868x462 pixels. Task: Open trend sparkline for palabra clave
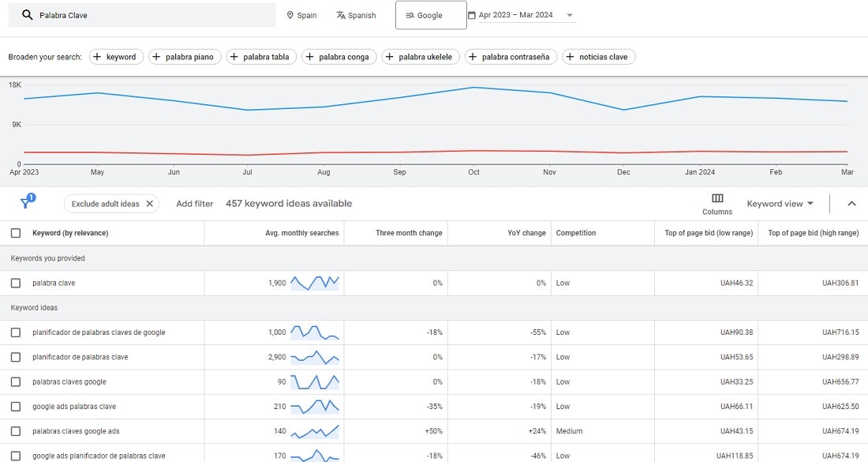click(315, 283)
